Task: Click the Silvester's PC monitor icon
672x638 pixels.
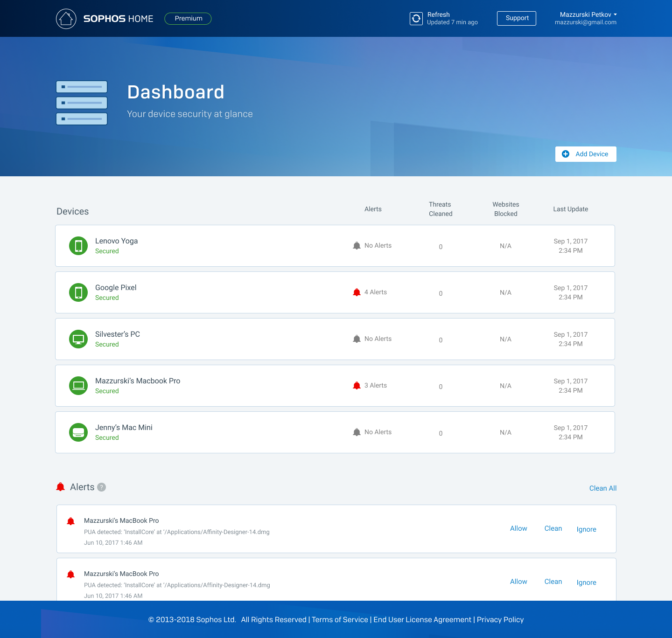Action: (78, 339)
